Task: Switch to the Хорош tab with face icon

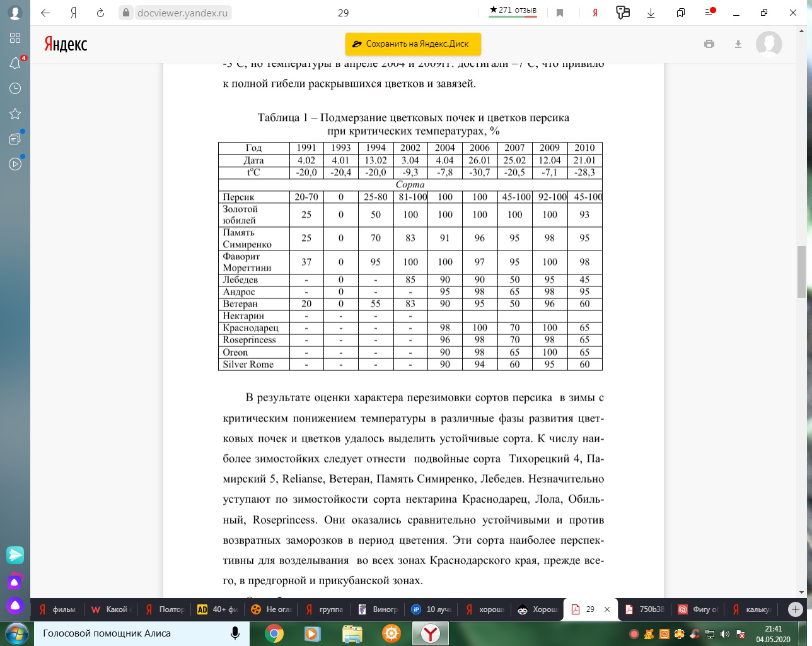Action: 538,609
